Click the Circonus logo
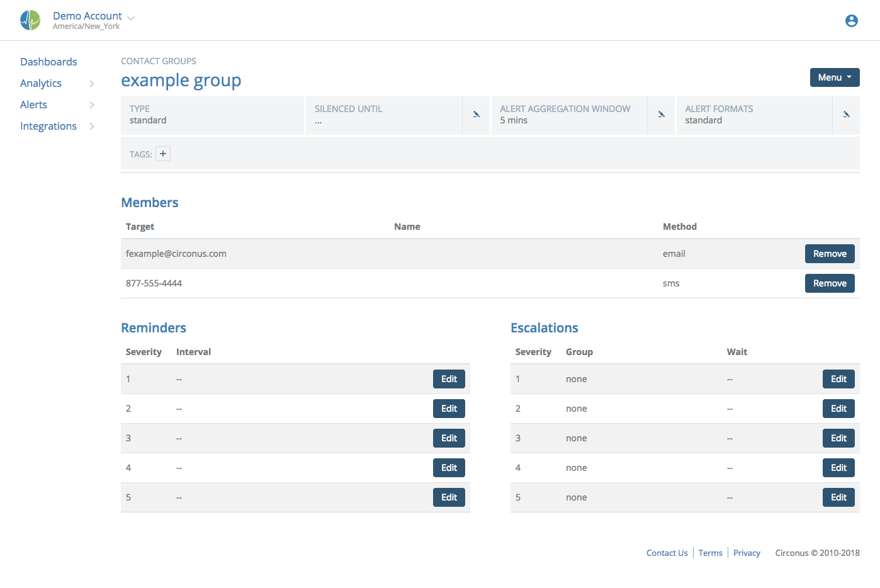This screenshot has height=588, width=880. (x=30, y=20)
